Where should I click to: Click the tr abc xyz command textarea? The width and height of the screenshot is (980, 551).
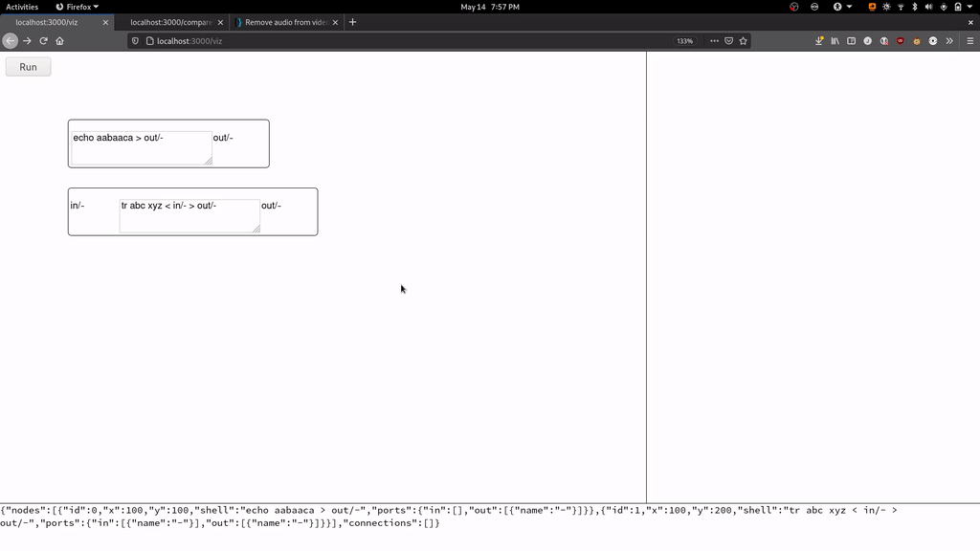point(189,215)
